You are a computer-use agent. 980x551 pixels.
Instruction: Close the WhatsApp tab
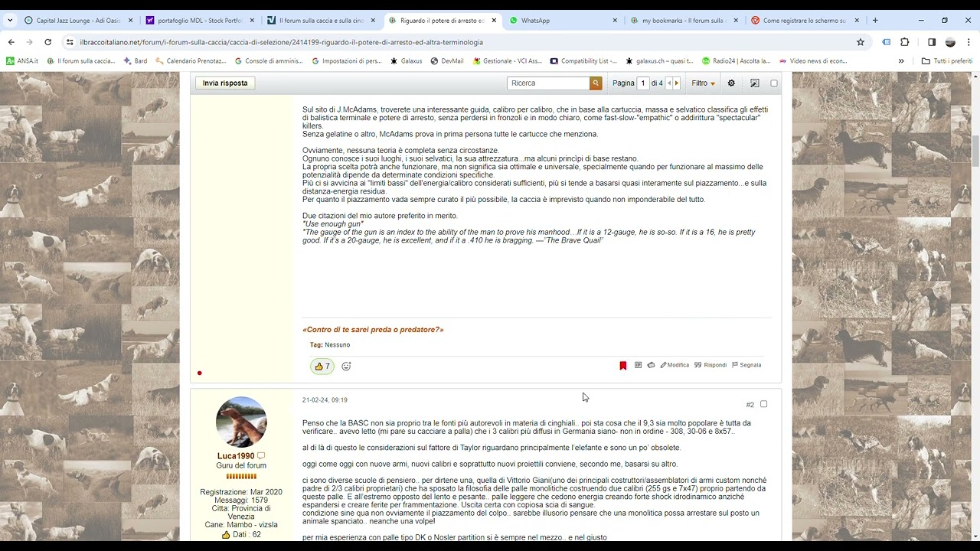(x=615, y=21)
